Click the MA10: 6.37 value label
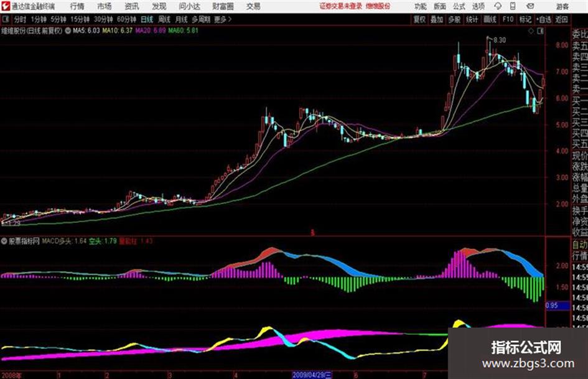 118,30
